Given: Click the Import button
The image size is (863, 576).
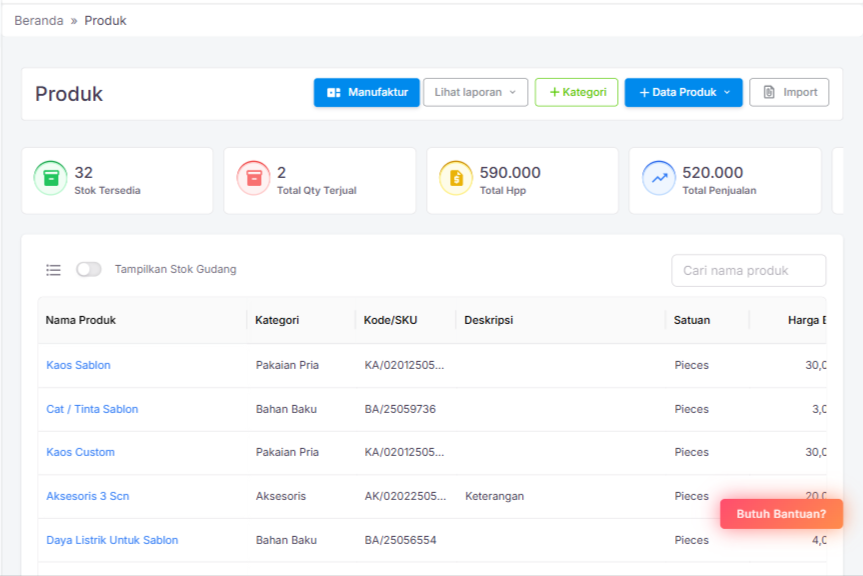Looking at the screenshot, I should tap(789, 92).
